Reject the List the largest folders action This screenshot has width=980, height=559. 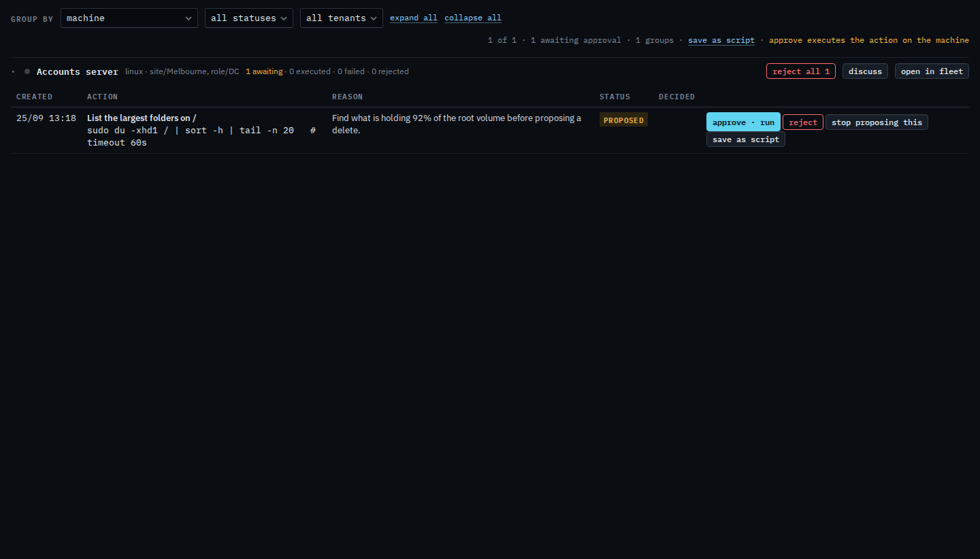[803, 122]
